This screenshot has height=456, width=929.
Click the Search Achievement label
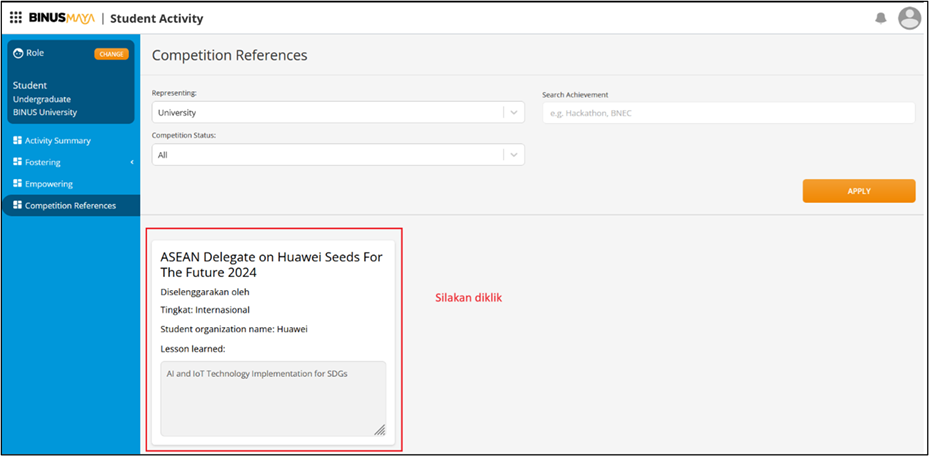point(575,95)
